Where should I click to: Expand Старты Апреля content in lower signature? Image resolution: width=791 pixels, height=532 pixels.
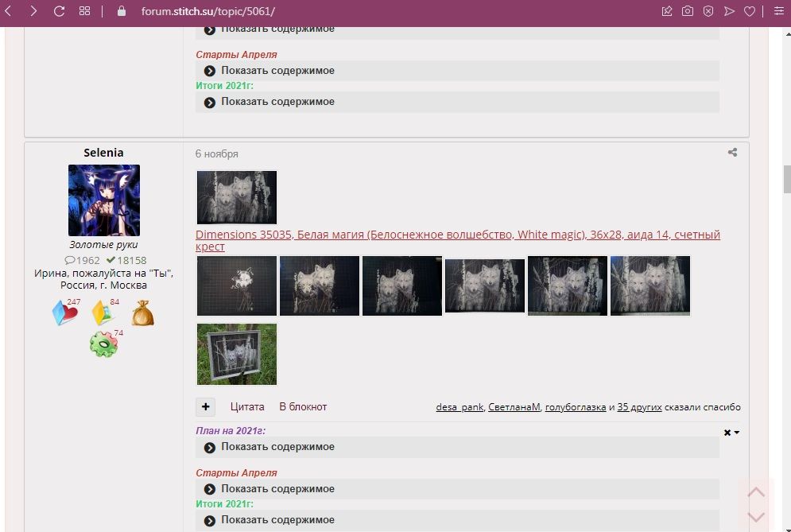coord(277,489)
